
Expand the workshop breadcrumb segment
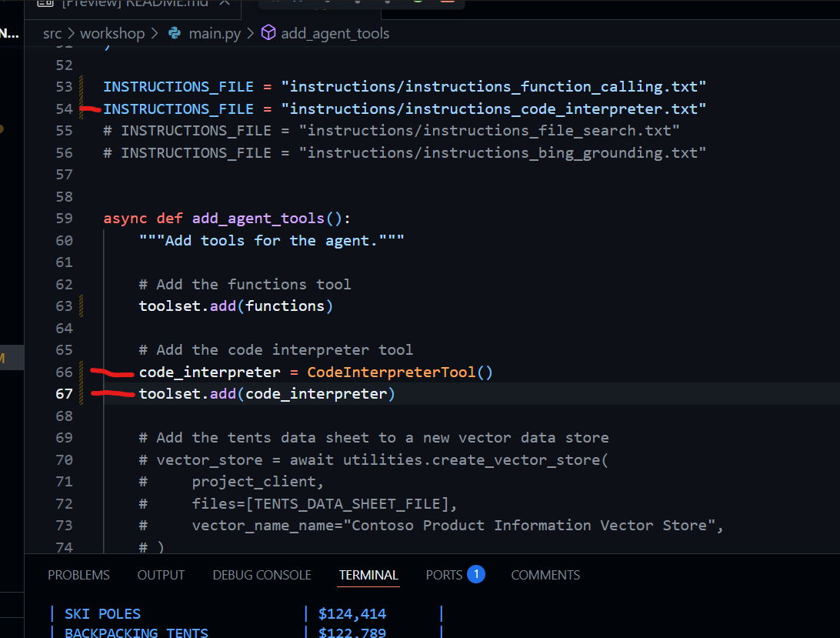click(x=112, y=33)
